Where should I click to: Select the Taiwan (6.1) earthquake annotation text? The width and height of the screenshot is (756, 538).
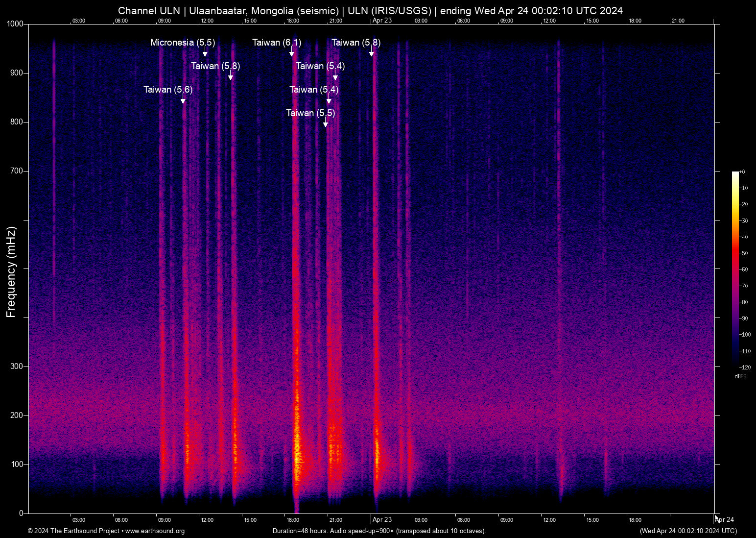[x=277, y=43]
